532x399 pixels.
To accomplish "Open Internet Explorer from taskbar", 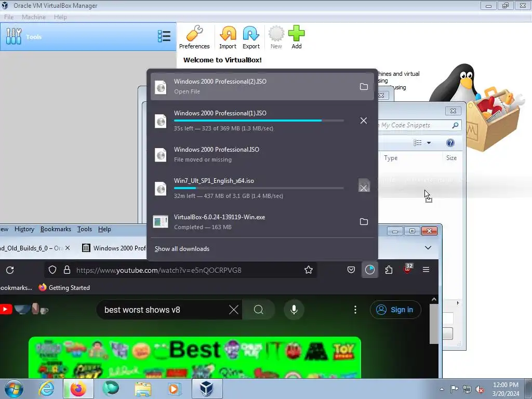I will [46, 389].
